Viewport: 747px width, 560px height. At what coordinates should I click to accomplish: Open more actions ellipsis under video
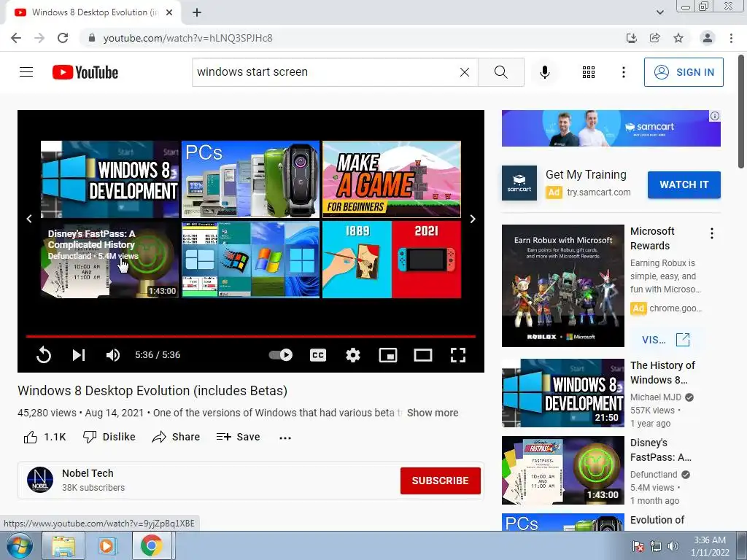tap(285, 437)
